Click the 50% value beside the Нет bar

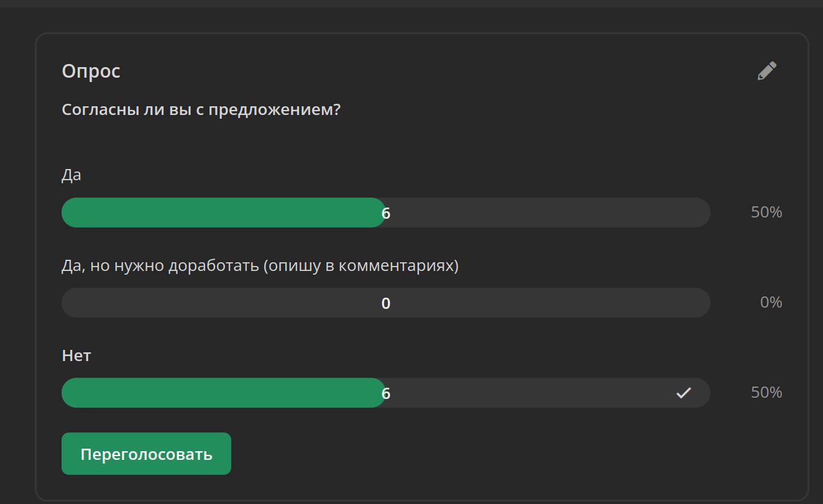tap(766, 393)
